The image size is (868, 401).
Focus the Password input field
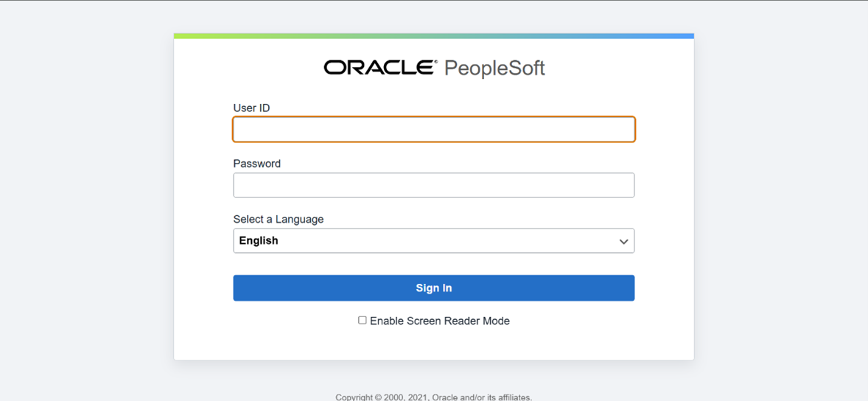pyautogui.click(x=433, y=185)
